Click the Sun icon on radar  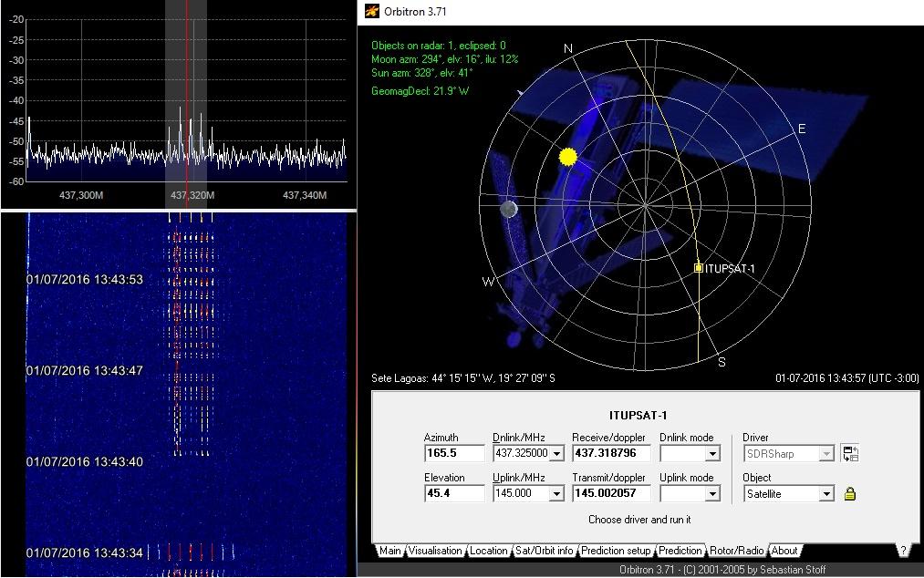pos(568,157)
